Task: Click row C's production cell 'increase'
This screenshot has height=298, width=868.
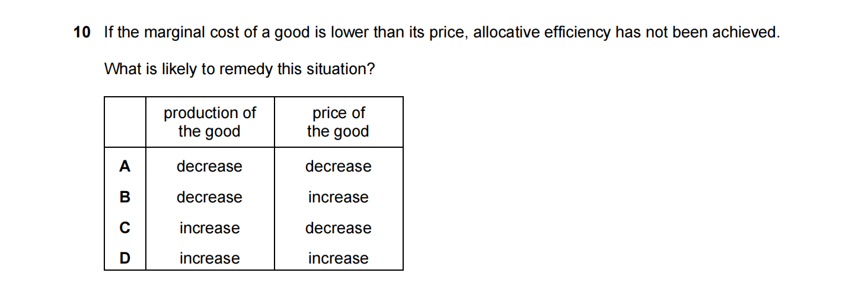Action: pos(209,228)
